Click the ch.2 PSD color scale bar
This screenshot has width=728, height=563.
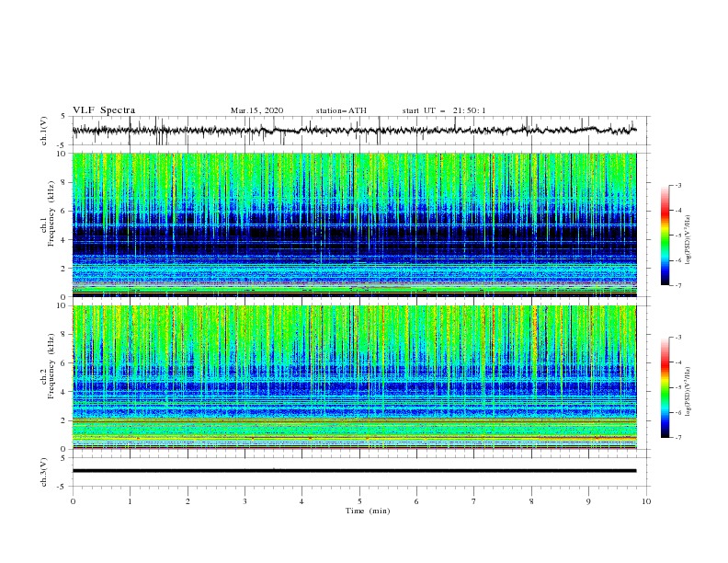coord(665,387)
